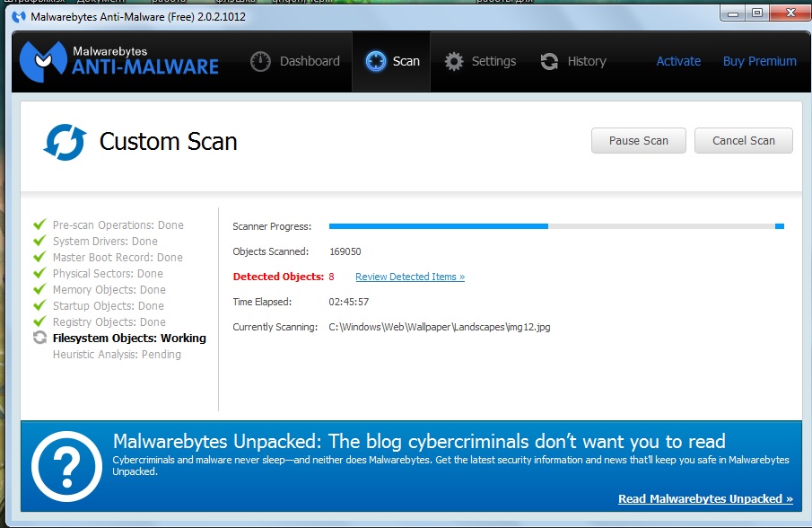
Task: Click the Activate link
Action: [x=678, y=61]
